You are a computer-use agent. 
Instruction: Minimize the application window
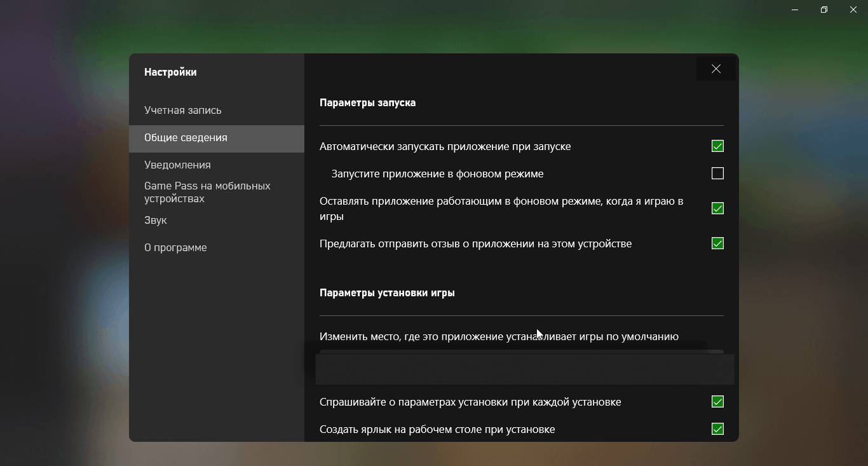pos(796,10)
